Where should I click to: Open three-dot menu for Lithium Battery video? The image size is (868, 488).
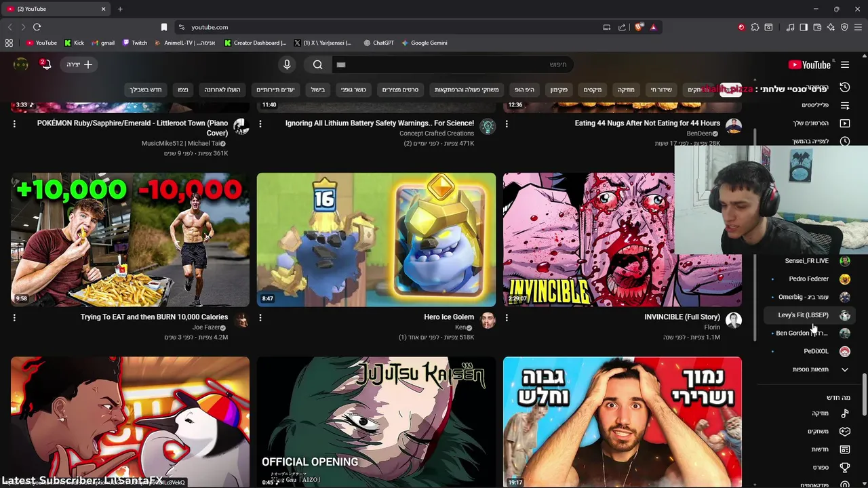click(260, 124)
